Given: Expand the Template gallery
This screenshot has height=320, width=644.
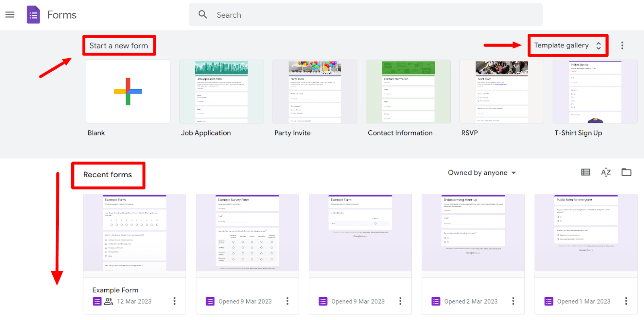Looking at the screenshot, I should [568, 45].
